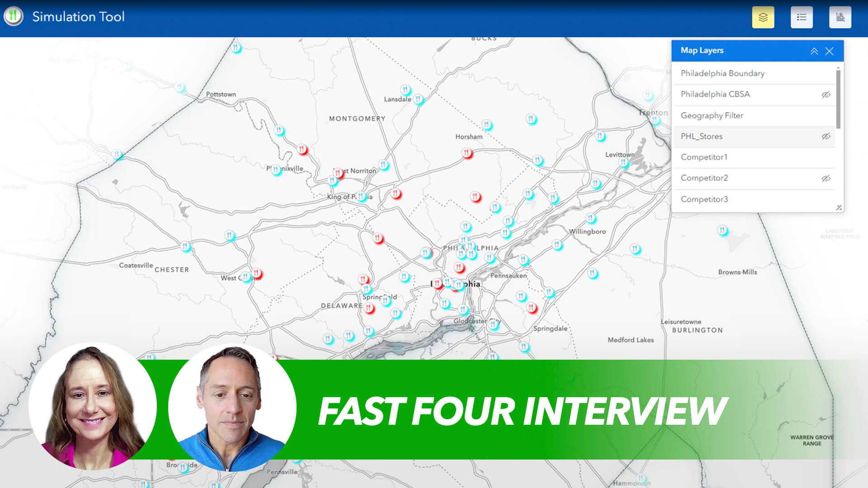The image size is (868, 488).
Task: Close the Map Layers panel
Action: [x=830, y=51]
